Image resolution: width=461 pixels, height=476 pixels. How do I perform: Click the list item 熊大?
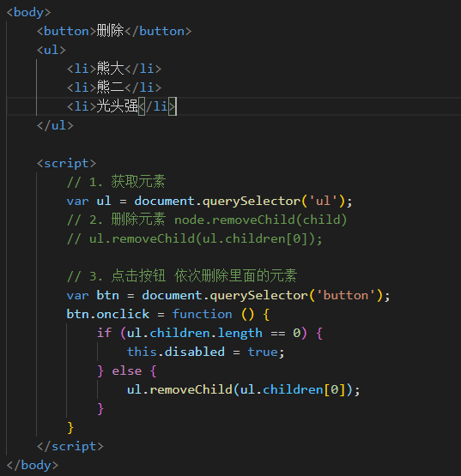114,69
